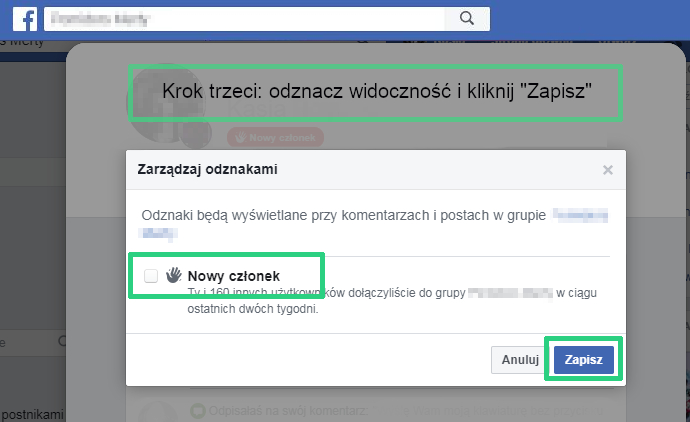690x422 pixels.
Task: Click the magnifier search button
Action: [467, 18]
